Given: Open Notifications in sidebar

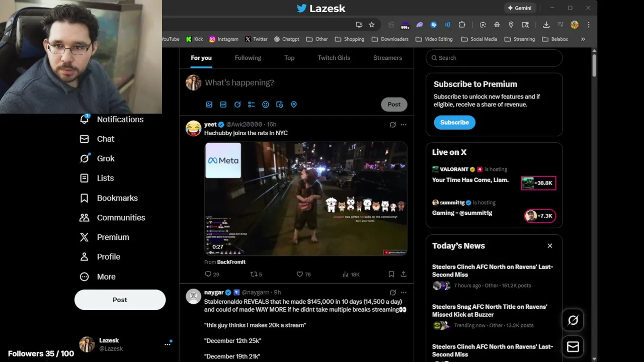Looking at the screenshot, I should (x=112, y=119).
